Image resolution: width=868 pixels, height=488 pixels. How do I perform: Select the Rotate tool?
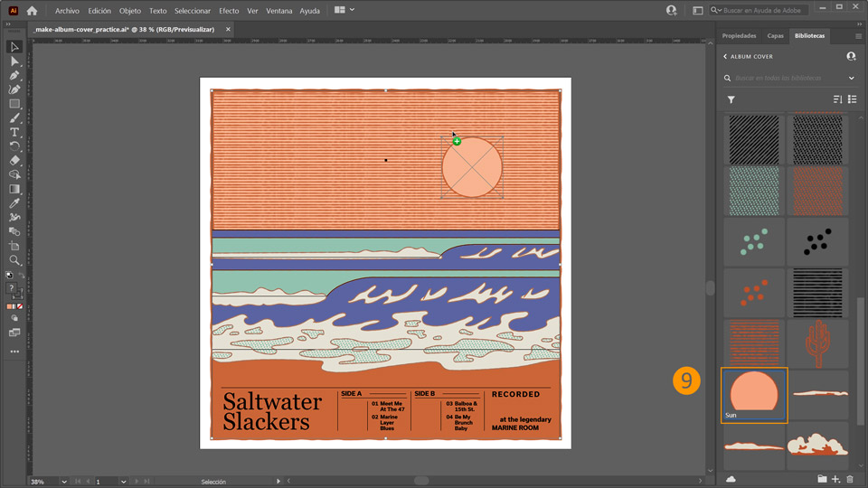[x=14, y=146]
